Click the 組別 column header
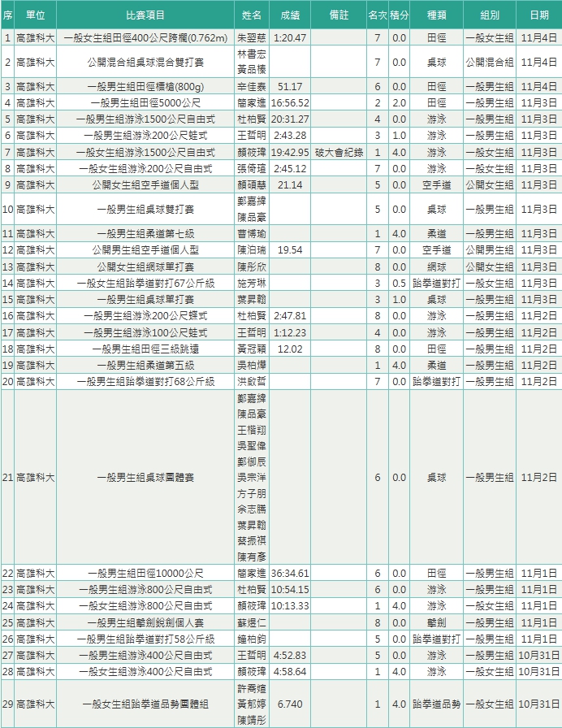Viewport: 562px width, 728px height. pyautogui.click(x=490, y=15)
